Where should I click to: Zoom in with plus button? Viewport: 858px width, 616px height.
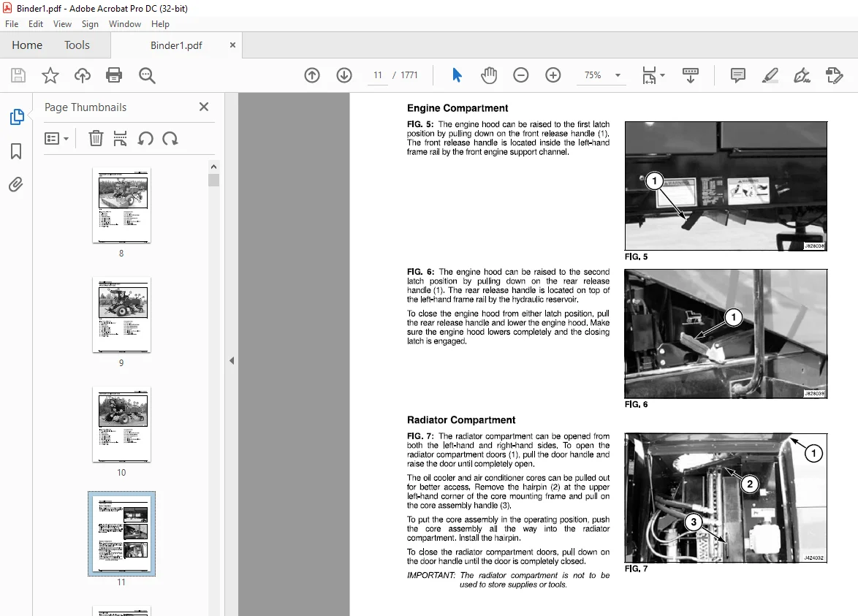click(553, 75)
